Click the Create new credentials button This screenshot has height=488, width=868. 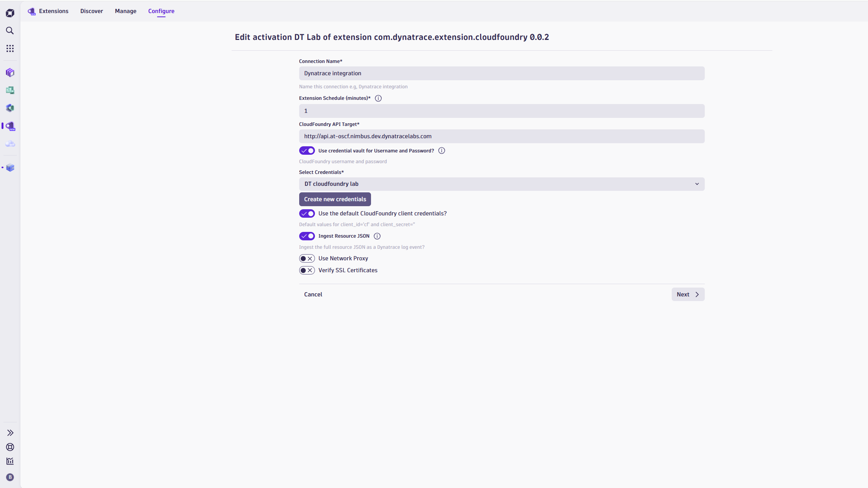tap(335, 199)
